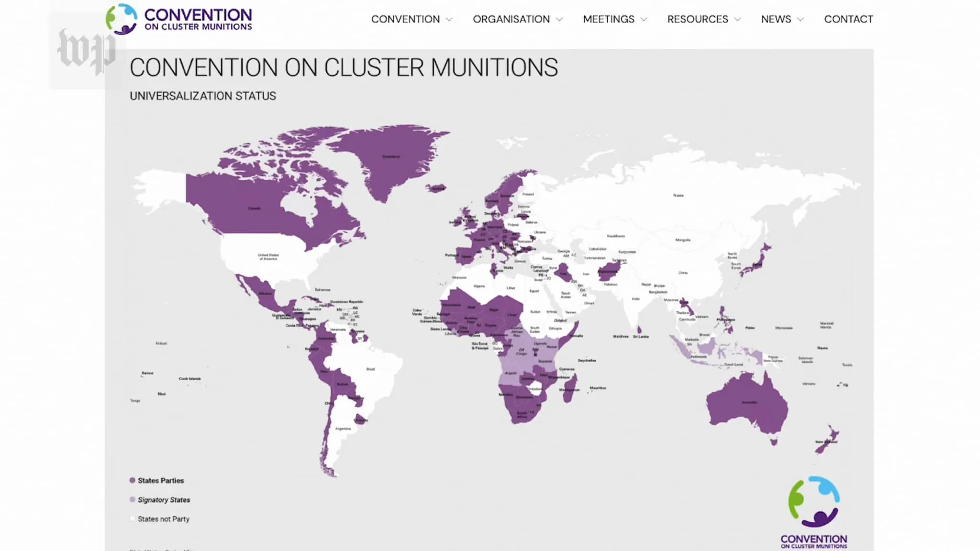The image size is (980, 551).
Task: Click Iraq on the map
Action: (563, 274)
